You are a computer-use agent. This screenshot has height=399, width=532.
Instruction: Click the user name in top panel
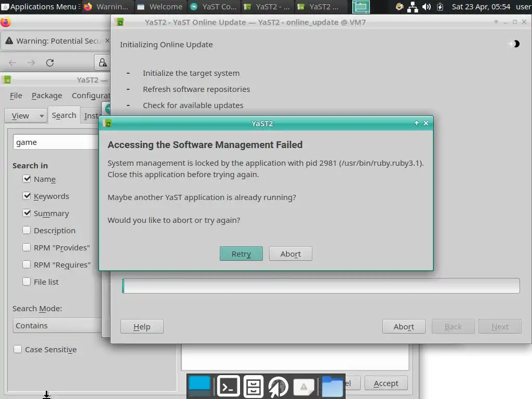click(x=523, y=6)
